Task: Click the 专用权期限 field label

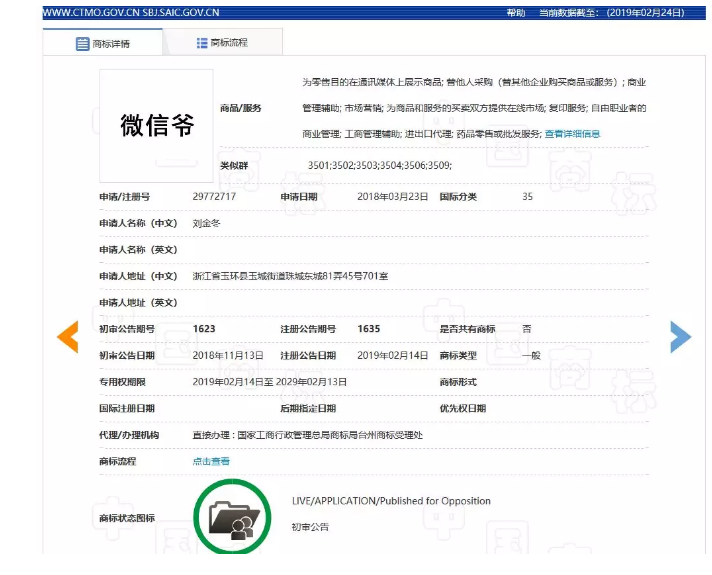Action: tap(123, 382)
